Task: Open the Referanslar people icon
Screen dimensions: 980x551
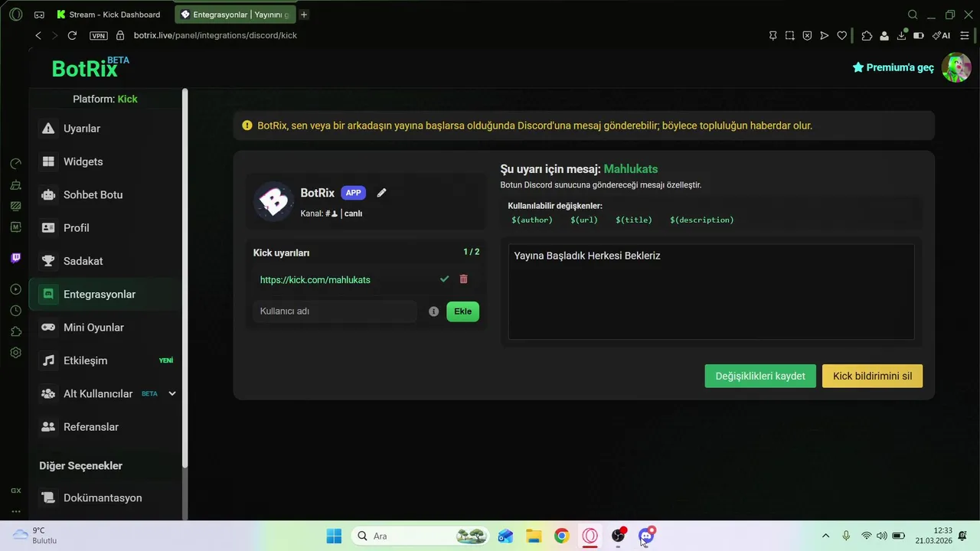Action: (x=48, y=426)
